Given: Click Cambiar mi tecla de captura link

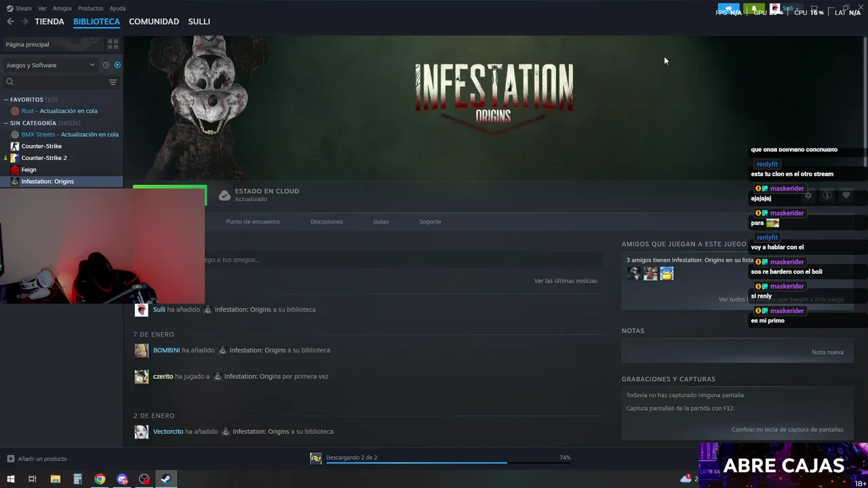Looking at the screenshot, I should tap(787, 430).
